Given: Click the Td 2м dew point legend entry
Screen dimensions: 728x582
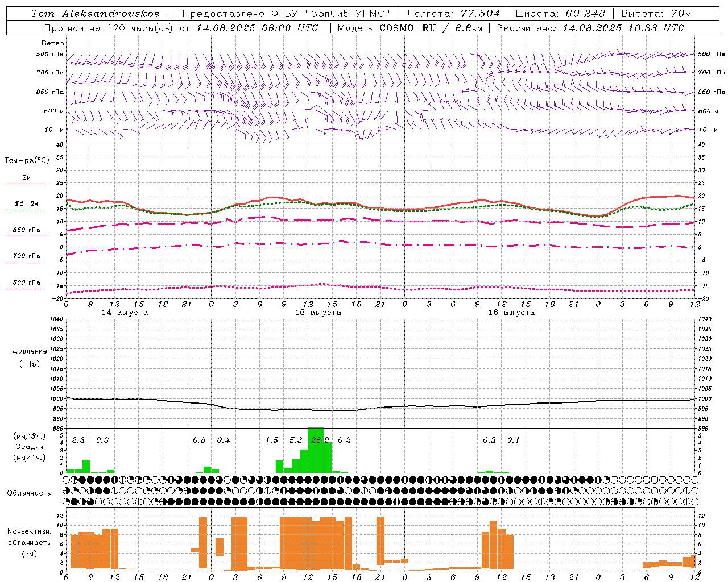Looking at the screenshot, I should [27, 203].
